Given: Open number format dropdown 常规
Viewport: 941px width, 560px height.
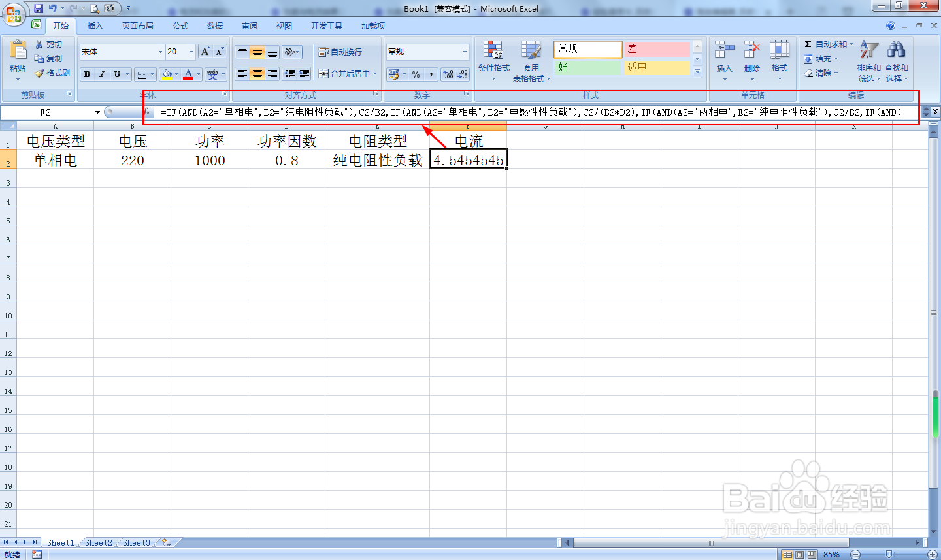Looking at the screenshot, I should [x=465, y=52].
